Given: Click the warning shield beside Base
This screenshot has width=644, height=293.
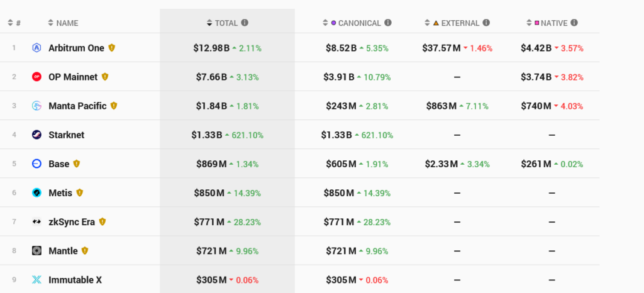Looking at the screenshot, I should tap(76, 163).
